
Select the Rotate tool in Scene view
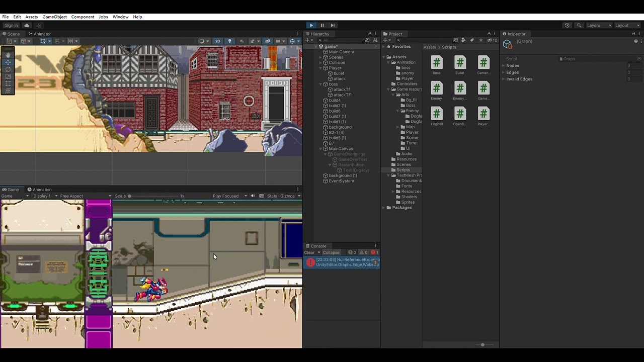click(8, 69)
